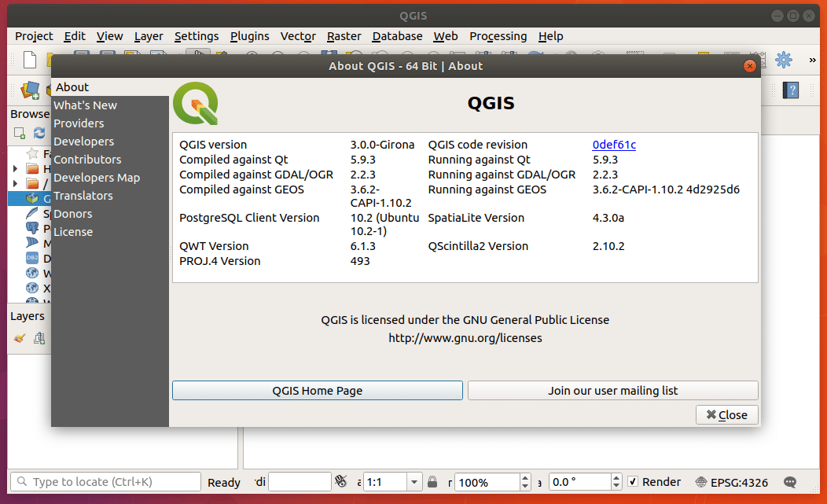Select the PostGIS elephant icon in Browser
This screenshot has width=827, height=504.
[32, 228]
